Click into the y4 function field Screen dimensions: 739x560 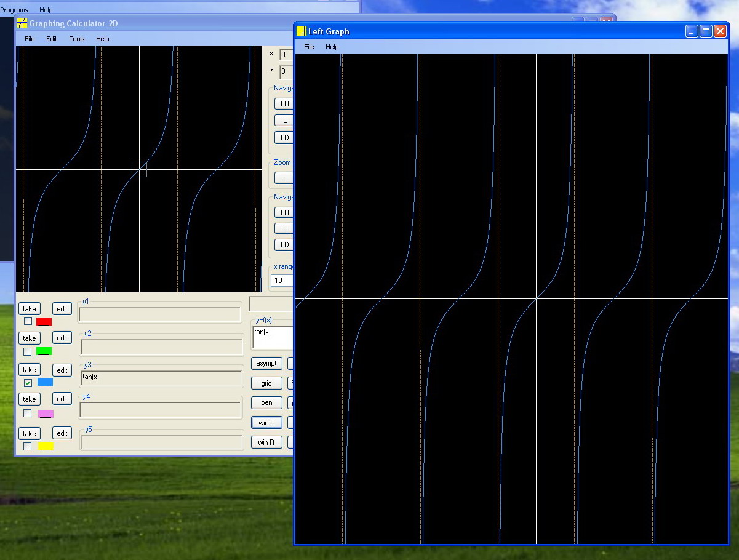tap(161, 410)
